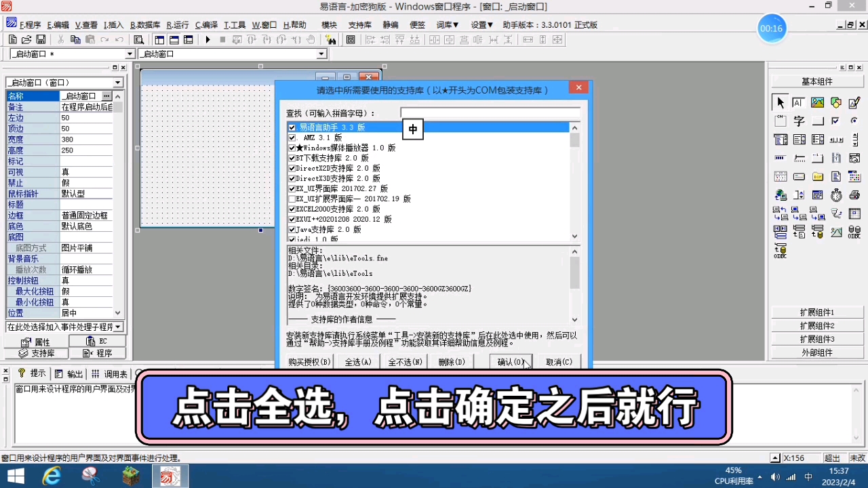Toggle checkbox for 易语言助手 3.3 版
Viewport: 868px width, 488px height.
(292, 127)
